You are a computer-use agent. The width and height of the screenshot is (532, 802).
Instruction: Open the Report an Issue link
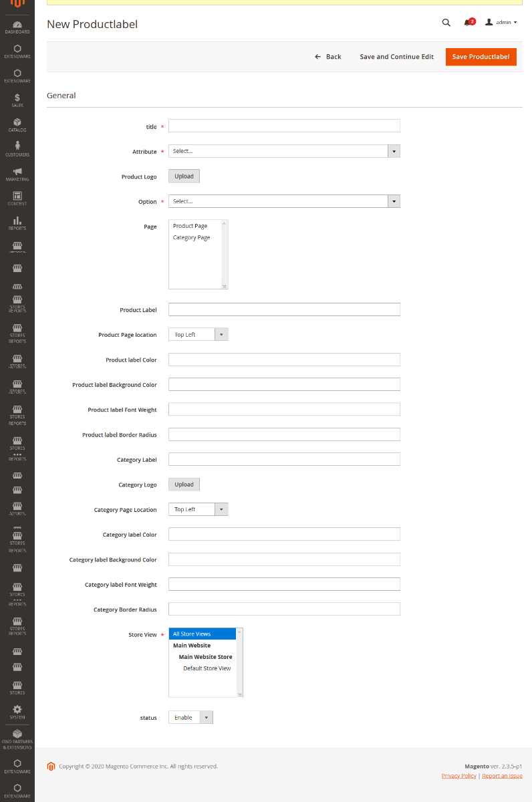(x=502, y=775)
